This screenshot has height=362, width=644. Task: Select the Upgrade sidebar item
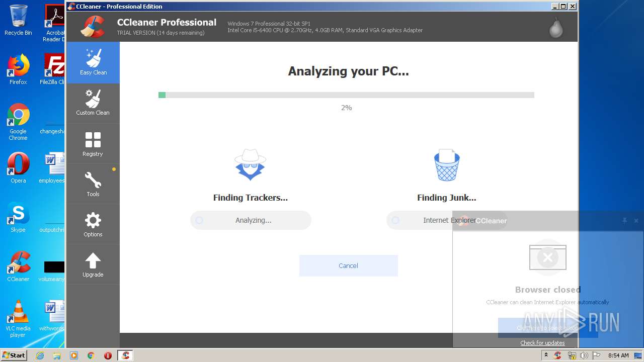tap(93, 264)
